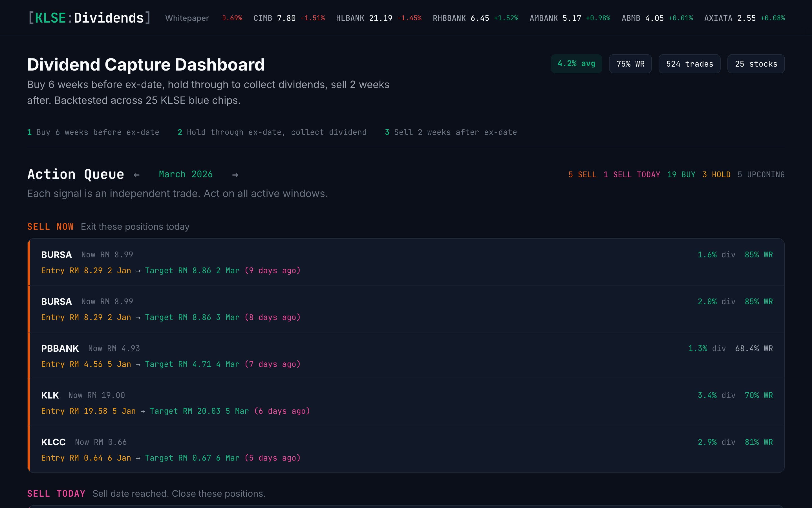Click the HLBANK 21.19 ticker item
The width and height of the screenshot is (812, 508).
click(378, 18)
